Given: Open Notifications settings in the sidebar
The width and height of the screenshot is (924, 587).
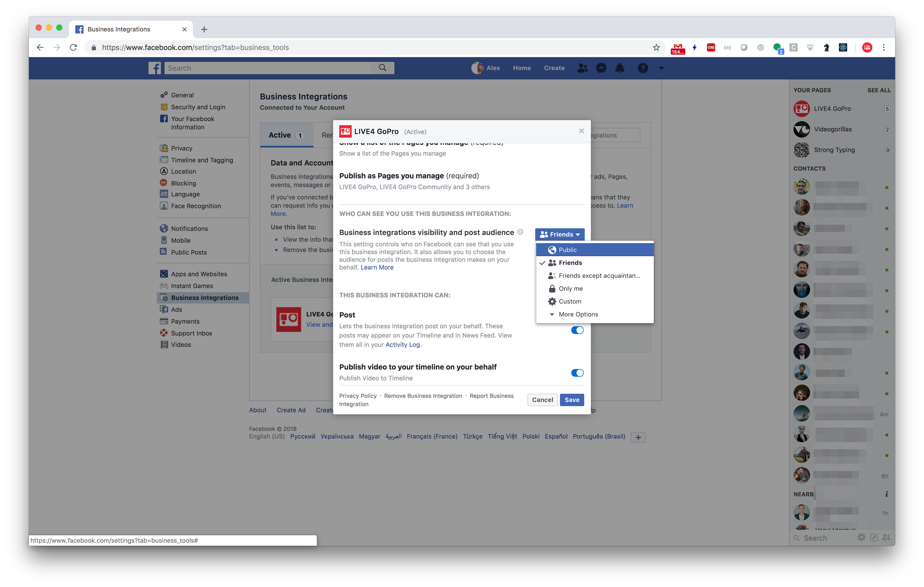Looking at the screenshot, I should click(x=189, y=229).
